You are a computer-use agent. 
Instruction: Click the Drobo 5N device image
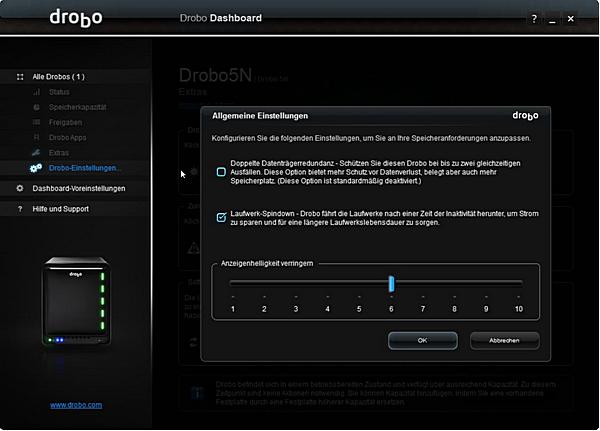click(76, 301)
